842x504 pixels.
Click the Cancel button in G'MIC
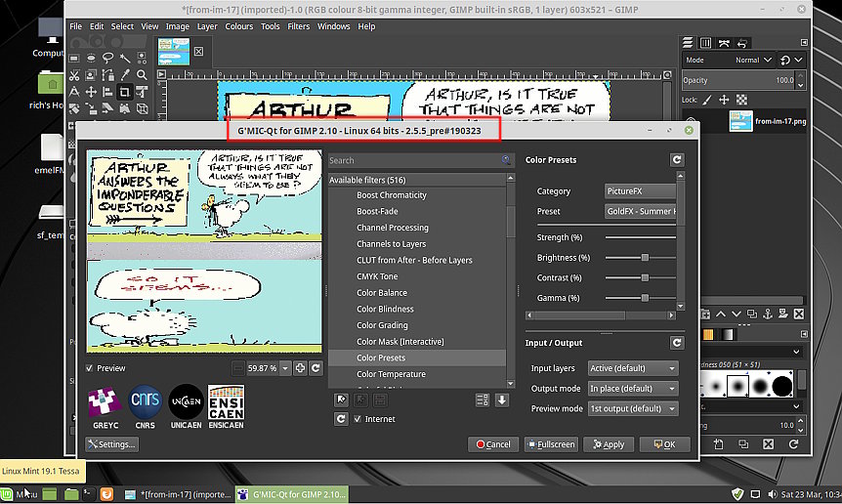[x=493, y=444]
